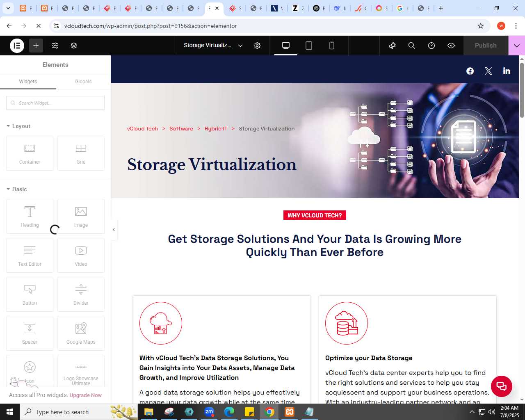Select the Text Editor widget
This screenshot has width=525, height=420.
[30, 255]
